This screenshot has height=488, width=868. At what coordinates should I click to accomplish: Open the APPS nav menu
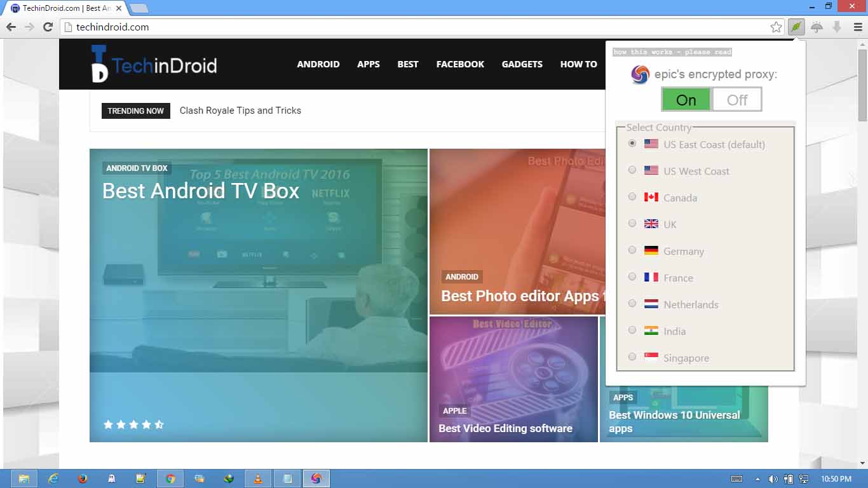pos(369,64)
